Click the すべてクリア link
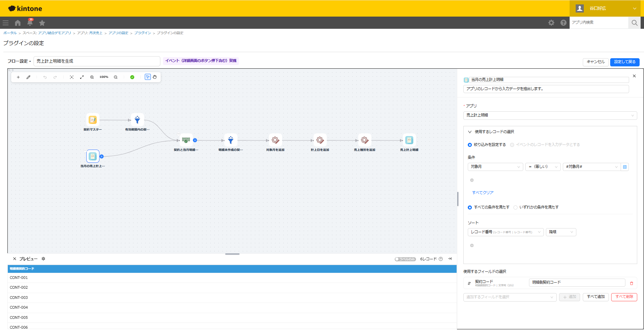 point(483,193)
